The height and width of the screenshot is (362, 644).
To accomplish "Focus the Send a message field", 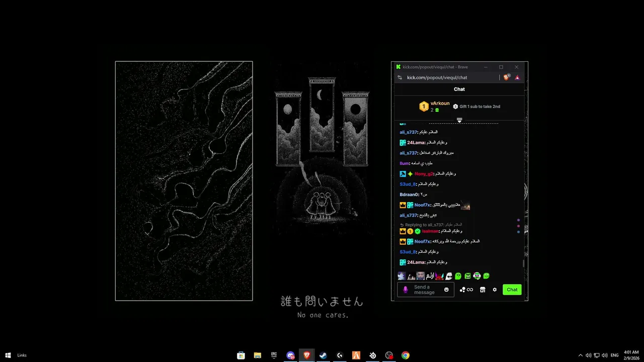I will tap(426, 290).
